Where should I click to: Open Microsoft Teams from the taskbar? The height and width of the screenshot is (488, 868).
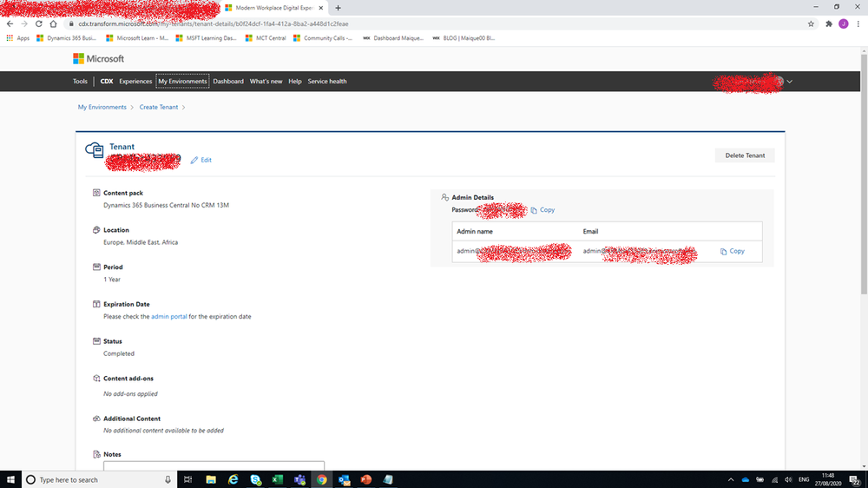point(299,479)
